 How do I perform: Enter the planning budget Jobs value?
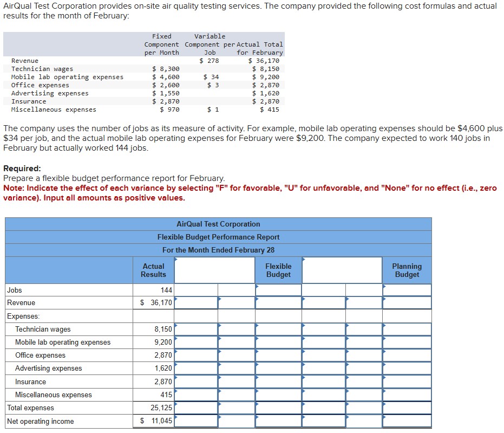coord(407,290)
